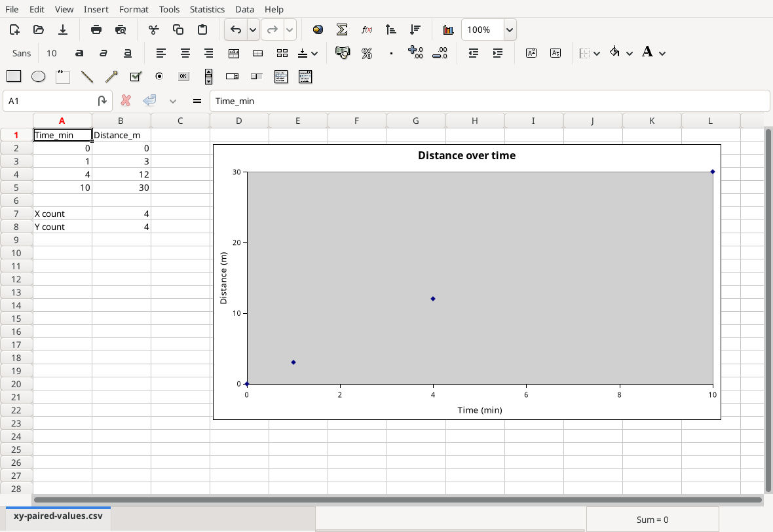Click the font name field Sans
773x532 pixels.
tap(21, 53)
